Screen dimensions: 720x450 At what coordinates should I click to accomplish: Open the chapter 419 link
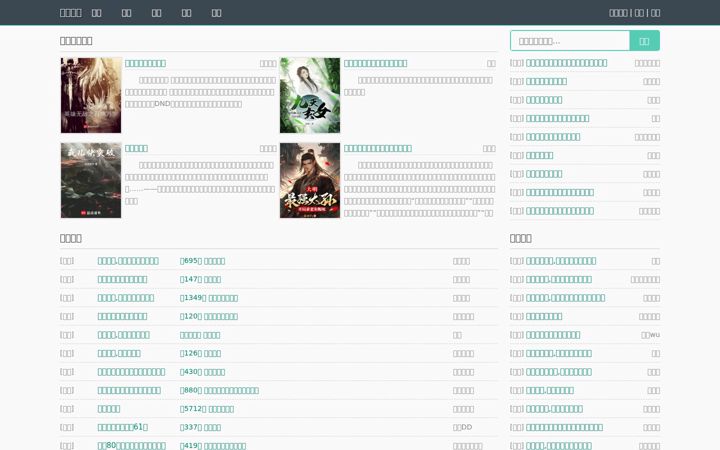tap(213, 445)
